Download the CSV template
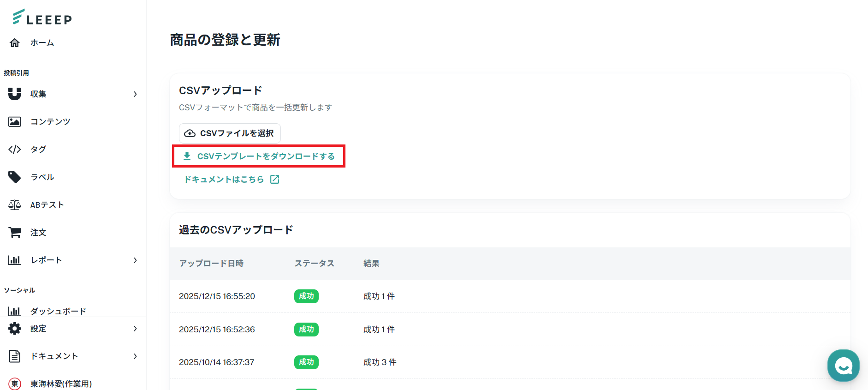This screenshot has width=868, height=390. coord(259,156)
